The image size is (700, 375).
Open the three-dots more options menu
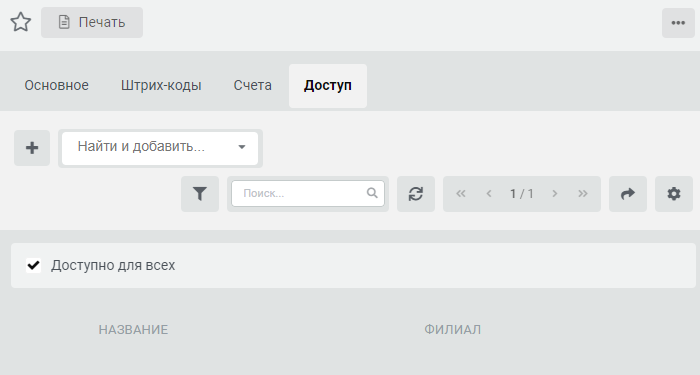coord(678,23)
